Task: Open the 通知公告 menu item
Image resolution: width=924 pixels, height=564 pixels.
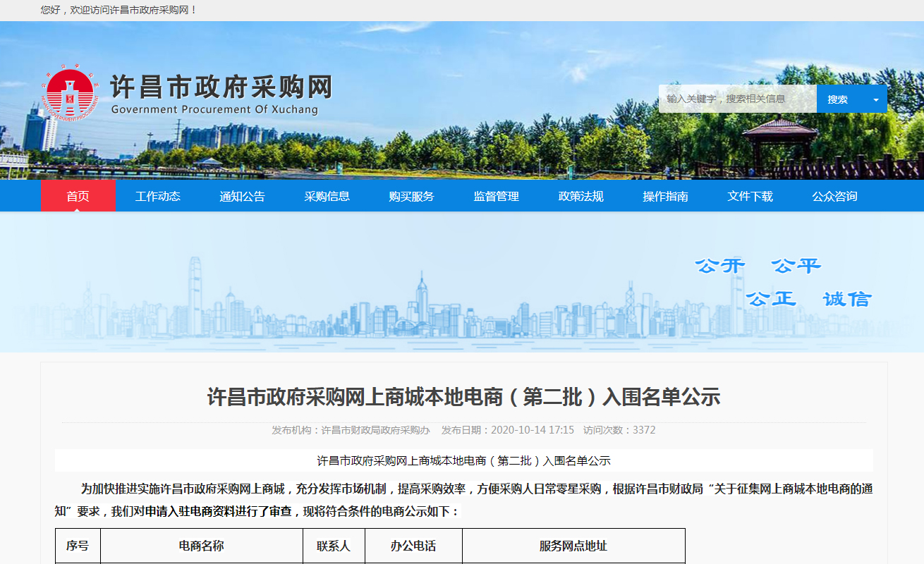Action: pos(243,197)
